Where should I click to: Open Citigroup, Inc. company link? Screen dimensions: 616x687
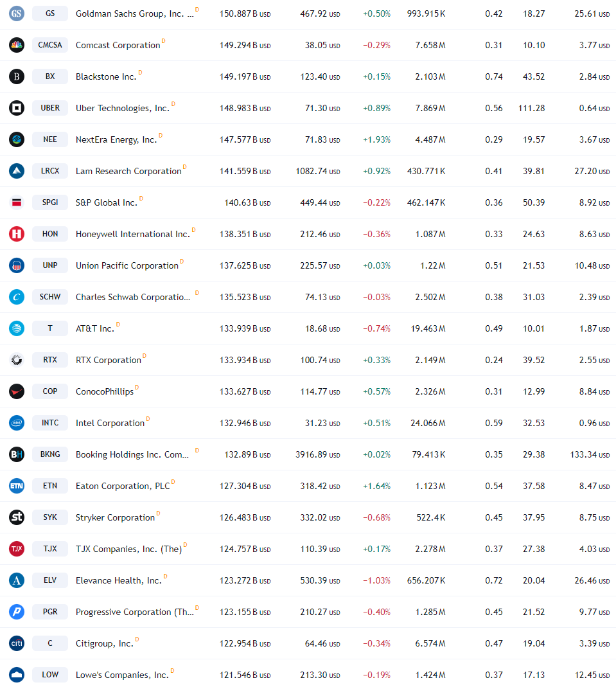(105, 644)
